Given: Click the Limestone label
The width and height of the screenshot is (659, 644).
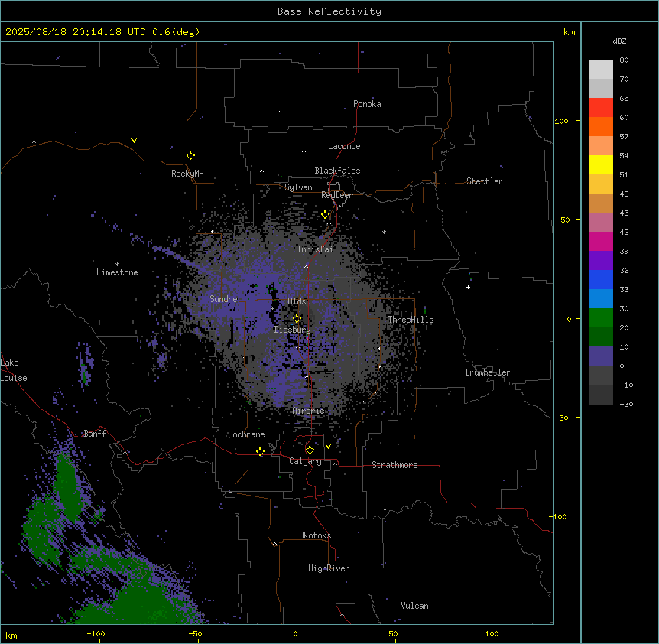Looking at the screenshot, I should coord(117,272).
